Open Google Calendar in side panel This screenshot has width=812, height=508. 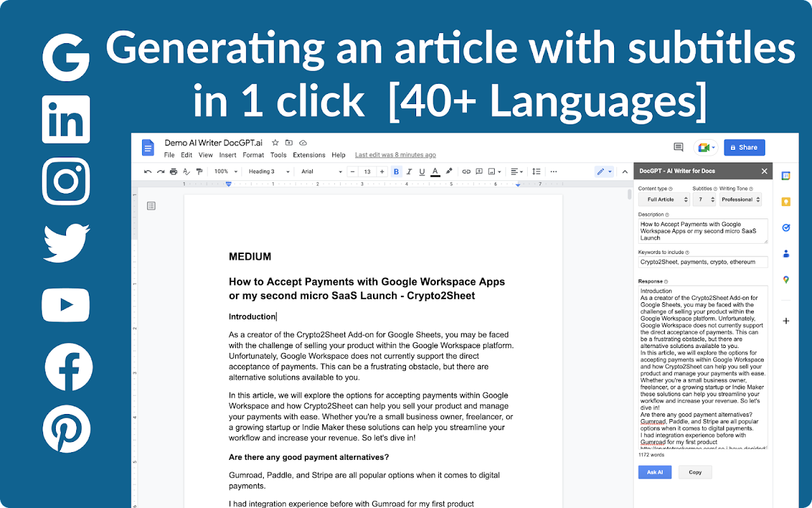coord(786,176)
